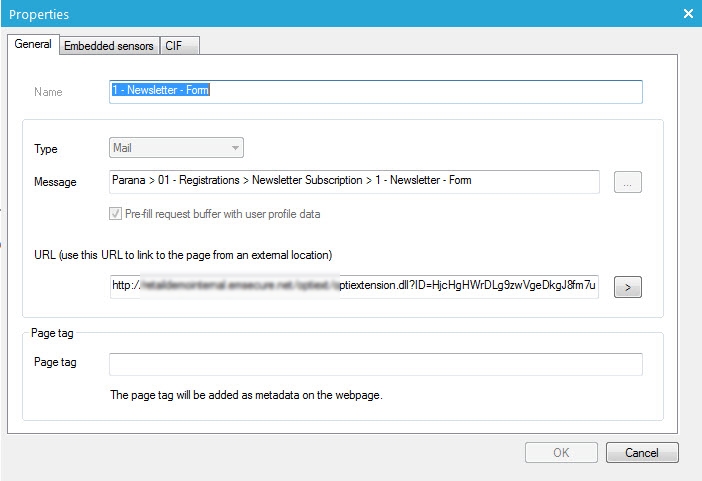Viewport: 702px width, 481px height.
Task: Toggle 'Pre-fill request buffer with user profile data' checkbox
Action: click(x=118, y=214)
